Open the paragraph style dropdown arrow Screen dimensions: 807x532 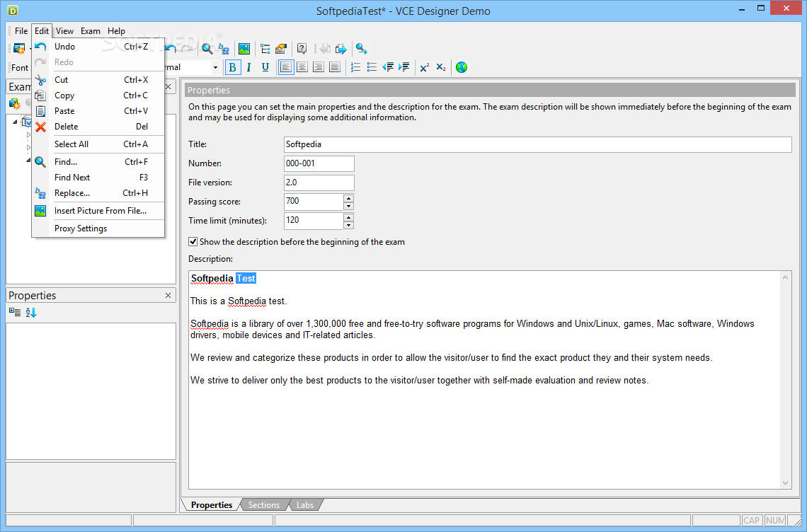click(x=215, y=67)
